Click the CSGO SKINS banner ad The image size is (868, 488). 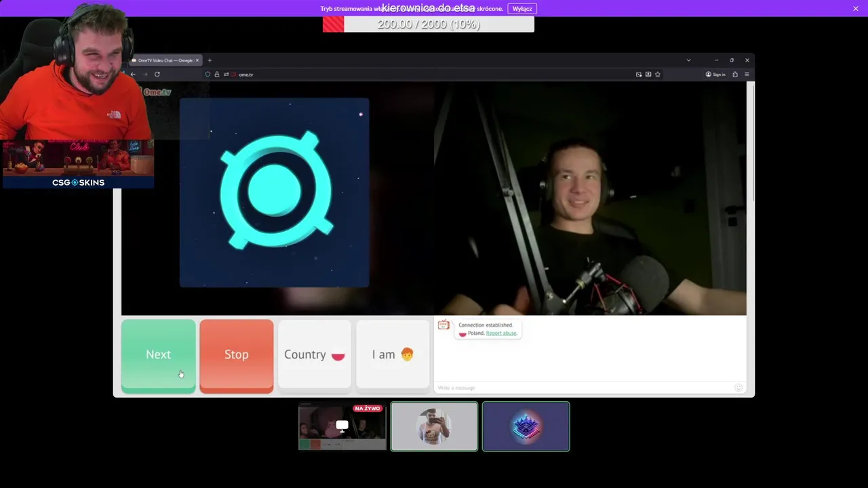coord(78,164)
